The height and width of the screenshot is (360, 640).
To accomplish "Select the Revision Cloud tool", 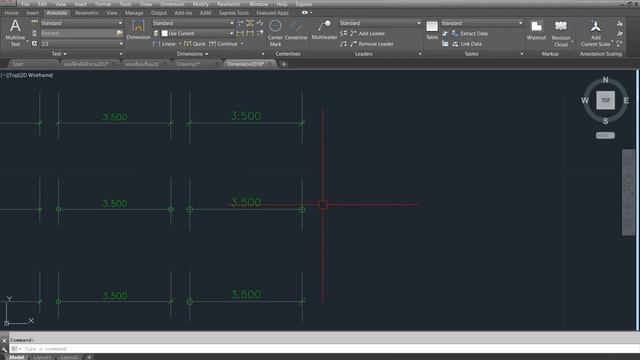I will (x=561, y=33).
